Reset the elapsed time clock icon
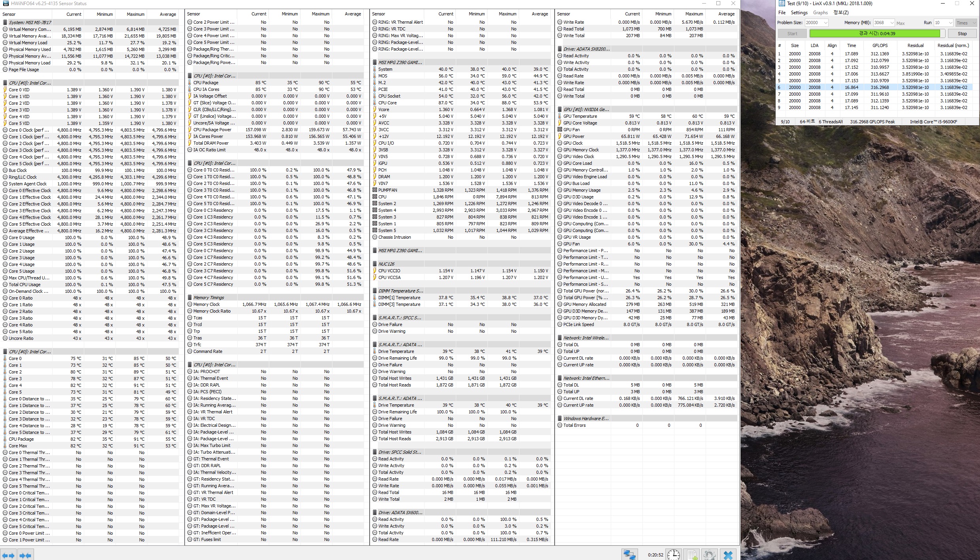 (673, 554)
